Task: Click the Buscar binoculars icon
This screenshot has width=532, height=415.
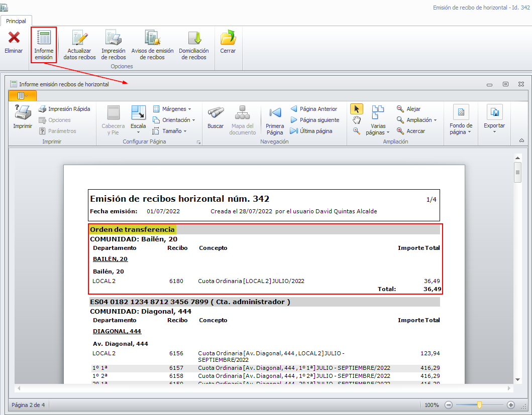Action: (216, 112)
